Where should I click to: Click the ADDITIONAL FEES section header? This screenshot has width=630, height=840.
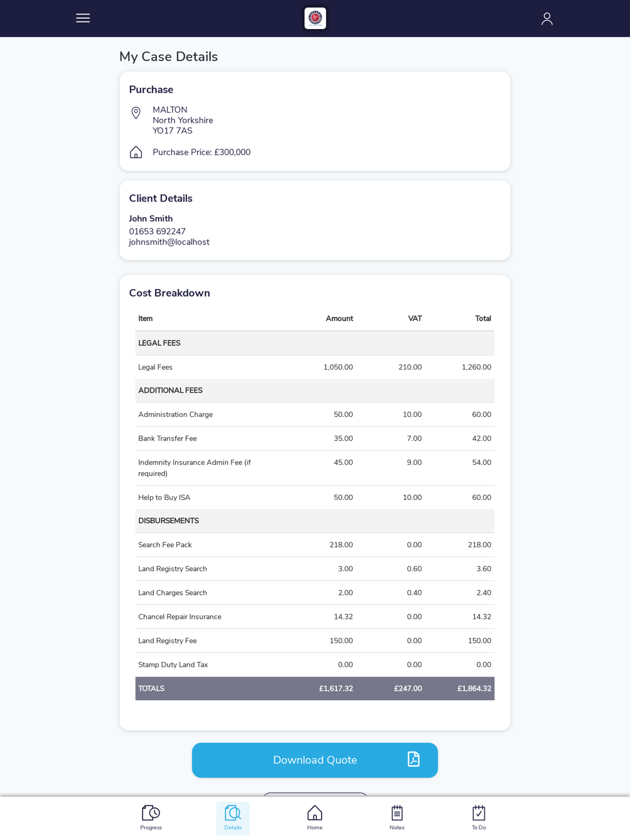coord(170,390)
